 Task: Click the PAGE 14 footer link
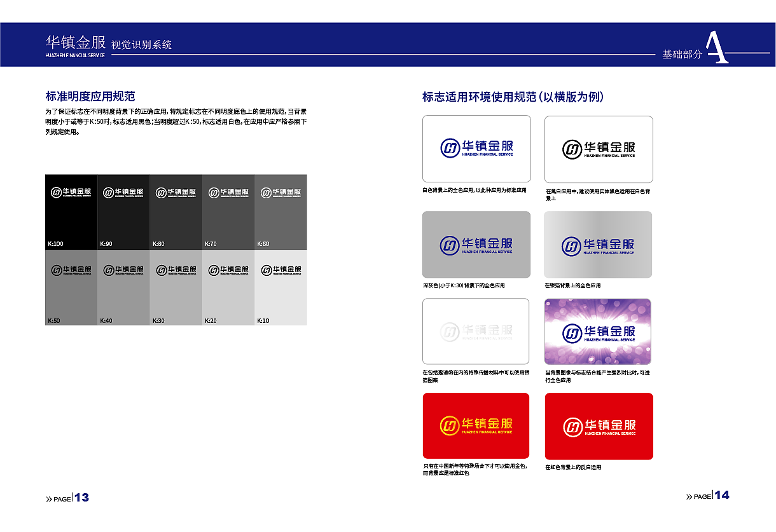point(708,495)
